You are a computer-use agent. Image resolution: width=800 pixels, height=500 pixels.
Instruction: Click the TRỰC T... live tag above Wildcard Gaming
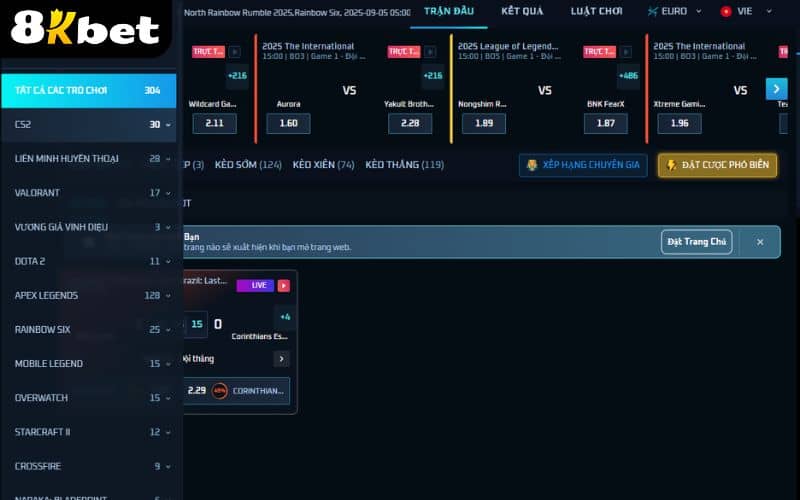coord(208,52)
